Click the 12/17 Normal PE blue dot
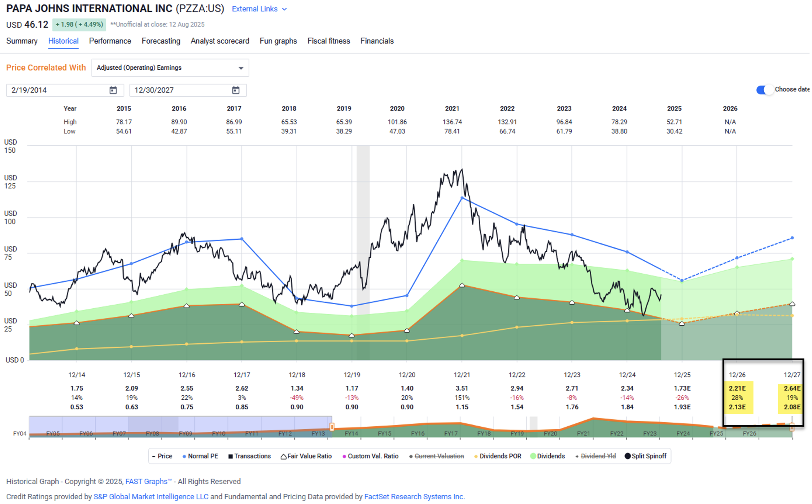The height and width of the screenshot is (504, 812). 242,239
